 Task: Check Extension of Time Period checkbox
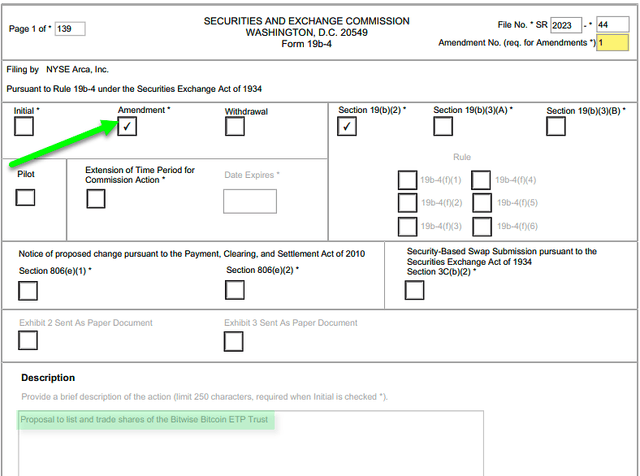pyautogui.click(x=95, y=198)
